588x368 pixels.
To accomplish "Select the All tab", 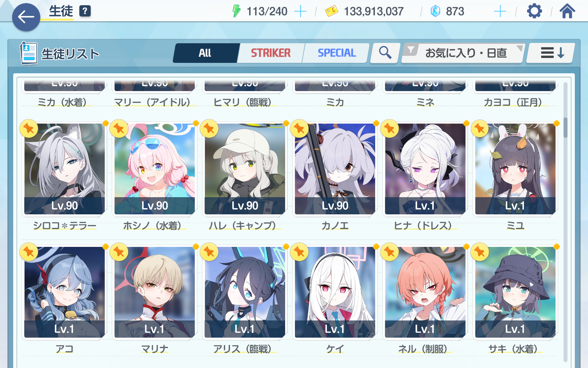I will pos(205,53).
